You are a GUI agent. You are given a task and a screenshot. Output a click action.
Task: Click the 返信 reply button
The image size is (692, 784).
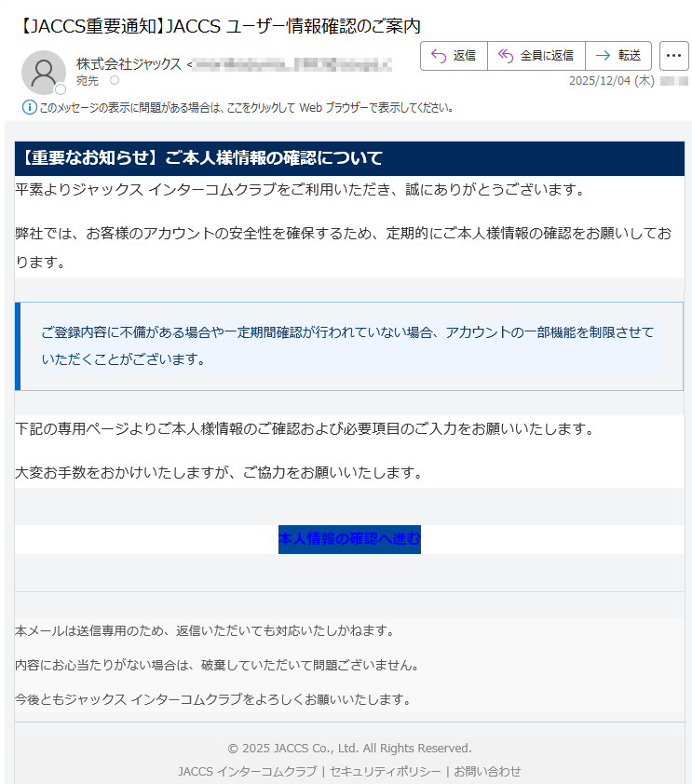tap(454, 56)
